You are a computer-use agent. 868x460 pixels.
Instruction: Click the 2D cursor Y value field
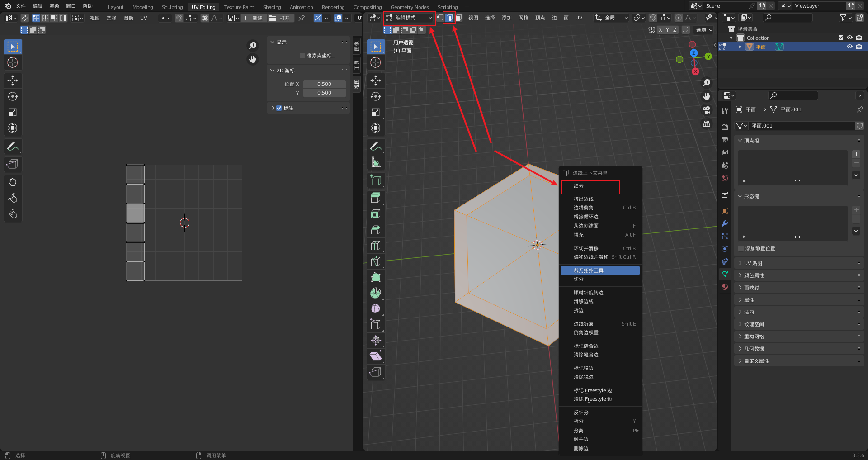324,93
